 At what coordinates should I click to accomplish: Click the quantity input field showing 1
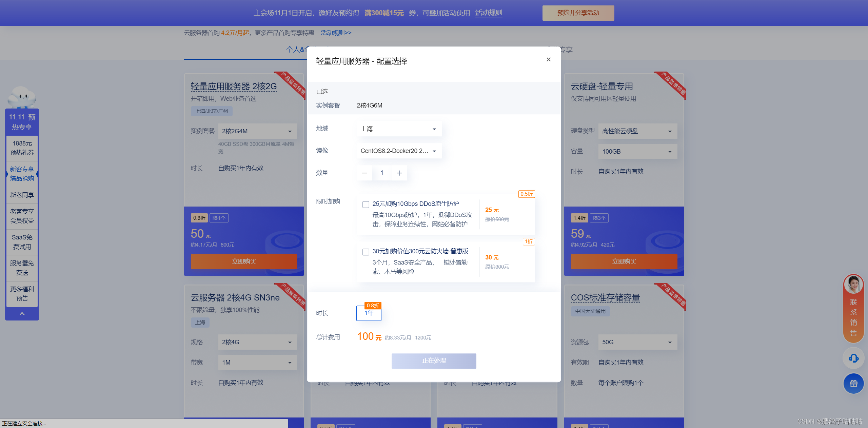382,173
